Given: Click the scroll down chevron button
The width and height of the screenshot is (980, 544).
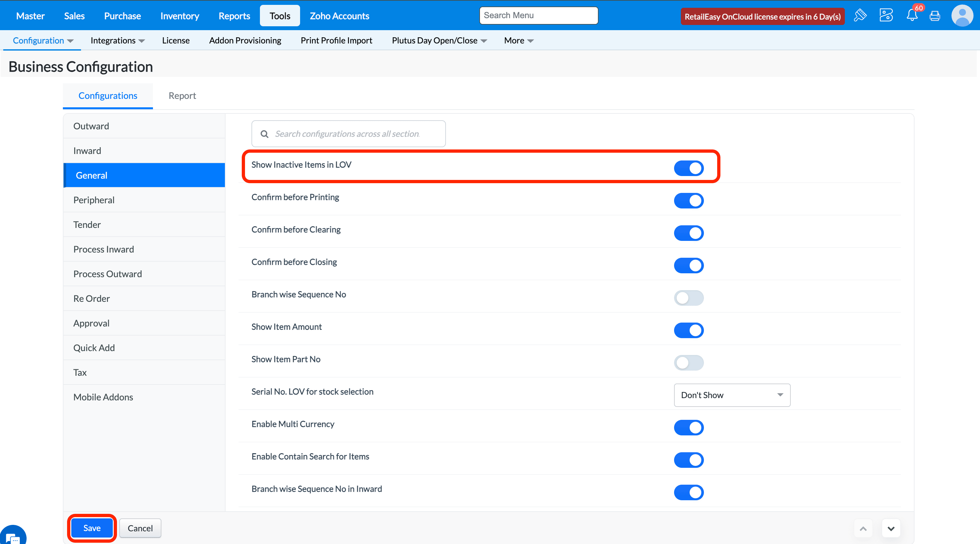Looking at the screenshot, I should pyautogui.click(x=891, y=528).
